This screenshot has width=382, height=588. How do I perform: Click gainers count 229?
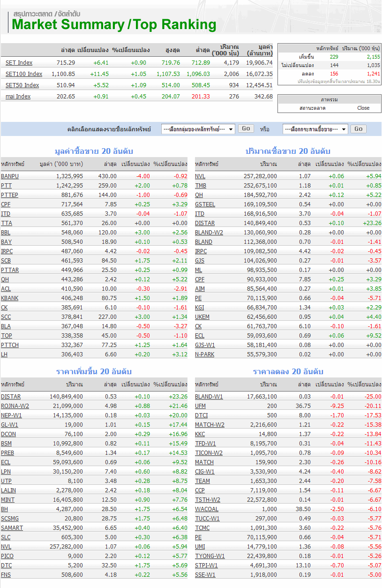click(x=334, y=57)
